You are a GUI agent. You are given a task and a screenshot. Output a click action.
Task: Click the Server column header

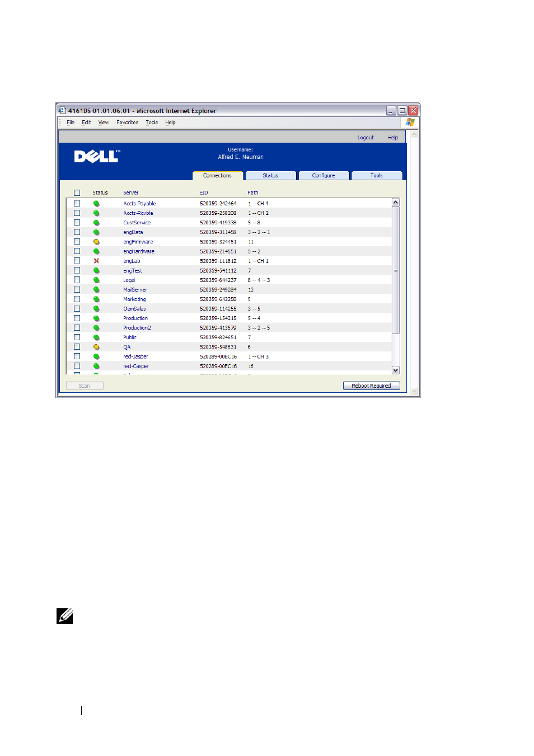point(131,192)
